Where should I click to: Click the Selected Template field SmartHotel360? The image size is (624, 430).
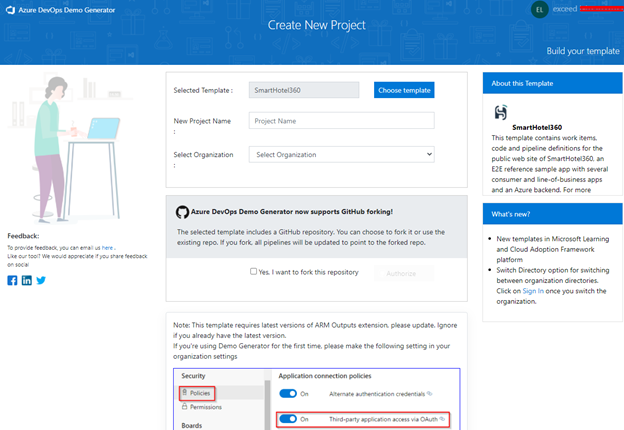304,90
